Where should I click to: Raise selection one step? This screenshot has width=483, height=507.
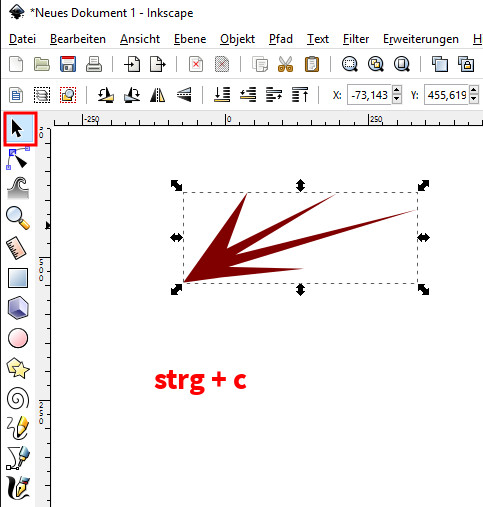tap(274, 95)
